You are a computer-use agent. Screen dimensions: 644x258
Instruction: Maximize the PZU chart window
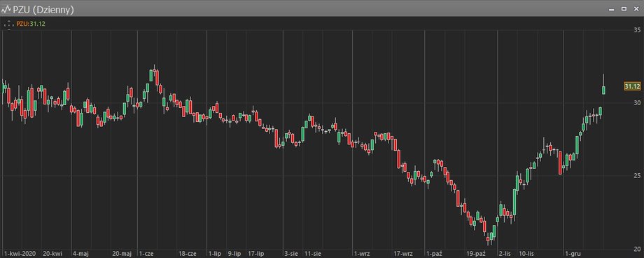[x=624, y=8]
